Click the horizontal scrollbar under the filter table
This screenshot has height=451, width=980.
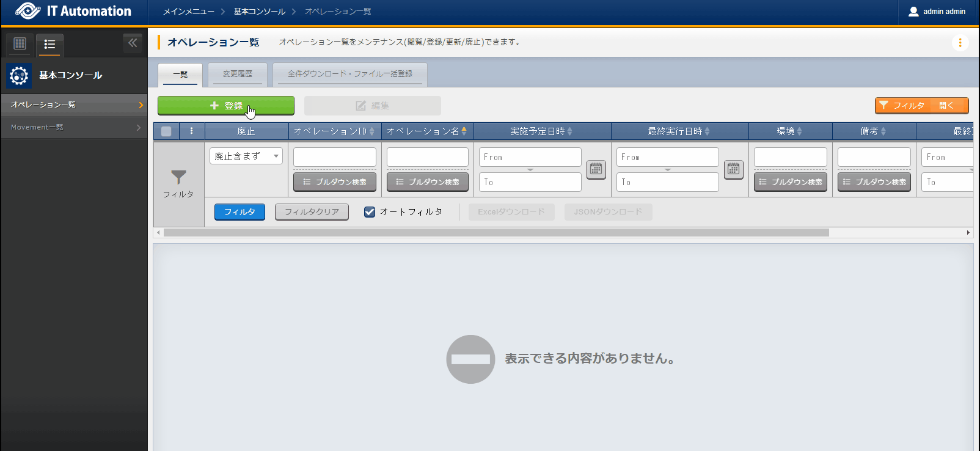coord(495,233)
